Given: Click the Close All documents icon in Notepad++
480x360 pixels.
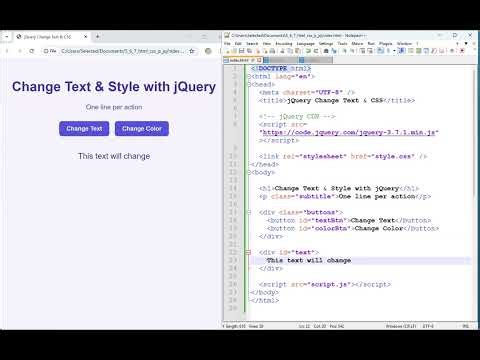Looking at the screenshot, I should pos(265,51).
